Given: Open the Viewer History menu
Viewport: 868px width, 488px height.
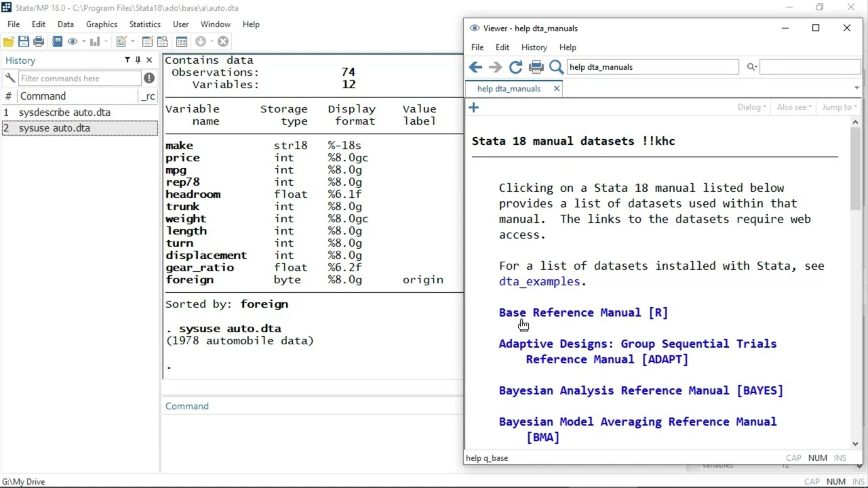Looking at the screenshot, I should click(534, 47).
